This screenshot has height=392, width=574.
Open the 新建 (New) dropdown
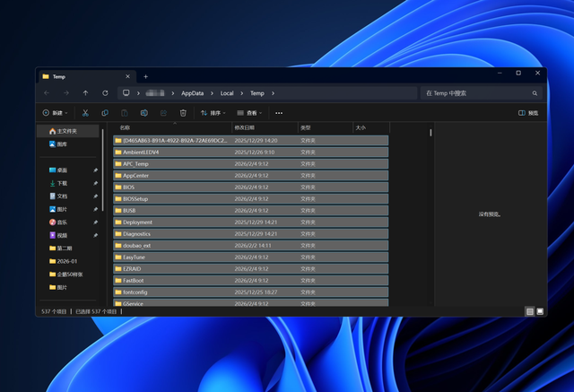pyautogui.click(x=56, y=113)
